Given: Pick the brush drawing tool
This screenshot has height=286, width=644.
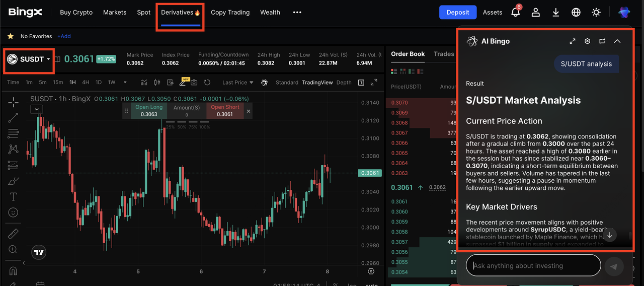Looking at the screenshot, I should tap(13, 181).
